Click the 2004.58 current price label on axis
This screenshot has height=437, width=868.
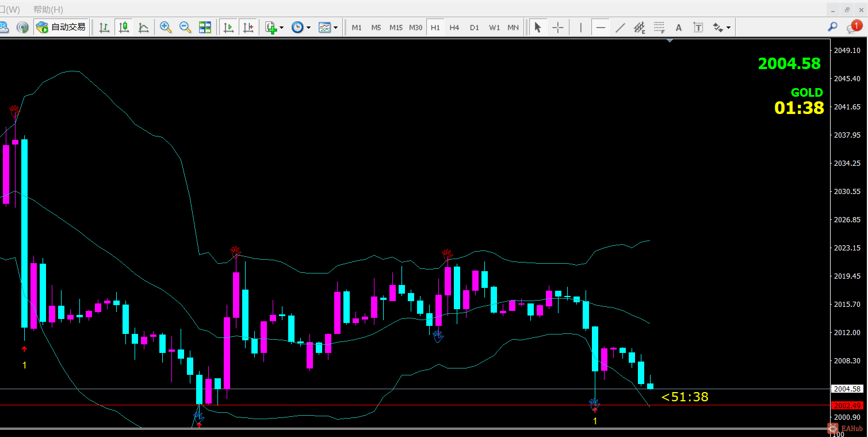click(x=848, y=389)
